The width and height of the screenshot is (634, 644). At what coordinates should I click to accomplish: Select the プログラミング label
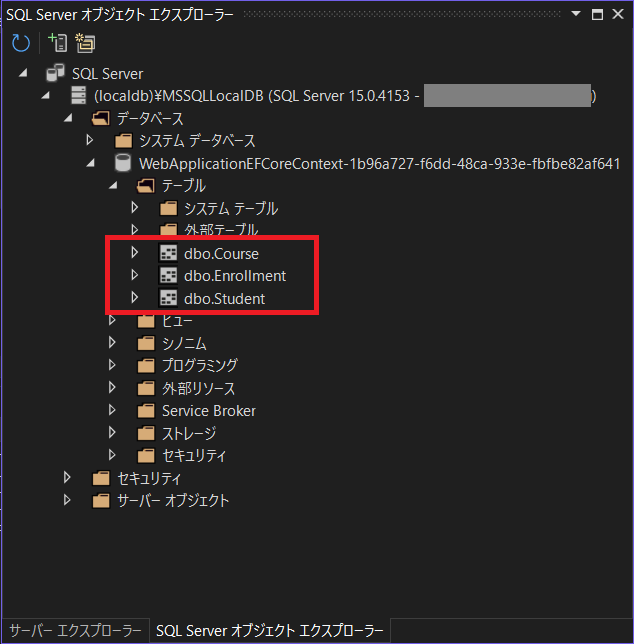200,365
